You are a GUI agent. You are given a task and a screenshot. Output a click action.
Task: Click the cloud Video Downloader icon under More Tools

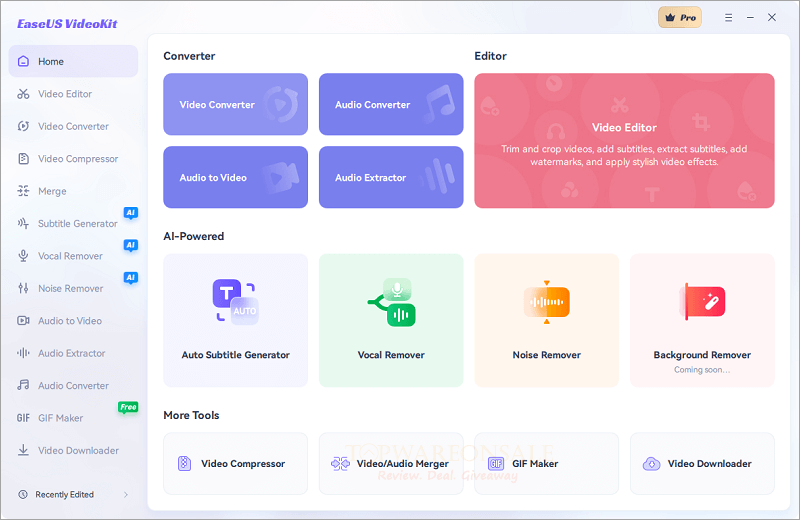click(652, 463)
